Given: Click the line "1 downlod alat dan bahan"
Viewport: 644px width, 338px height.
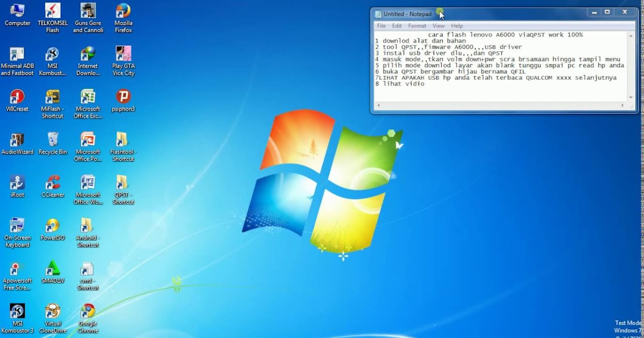Looking at the screenshot, I should pos(420,41).
